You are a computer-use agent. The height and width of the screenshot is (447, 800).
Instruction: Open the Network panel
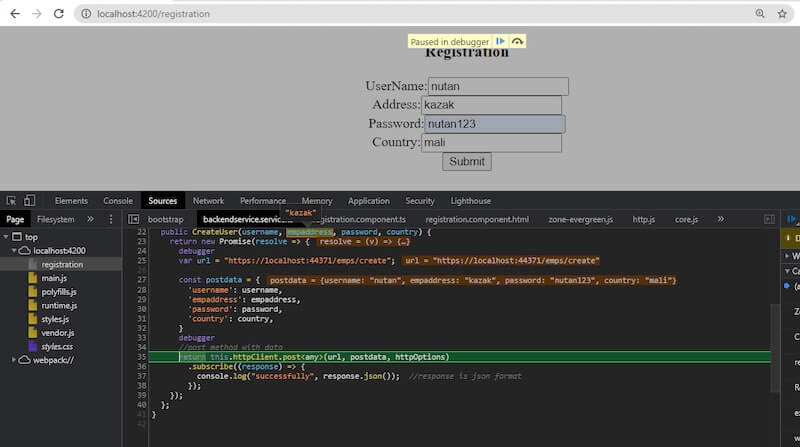click(x=208, y=201)
